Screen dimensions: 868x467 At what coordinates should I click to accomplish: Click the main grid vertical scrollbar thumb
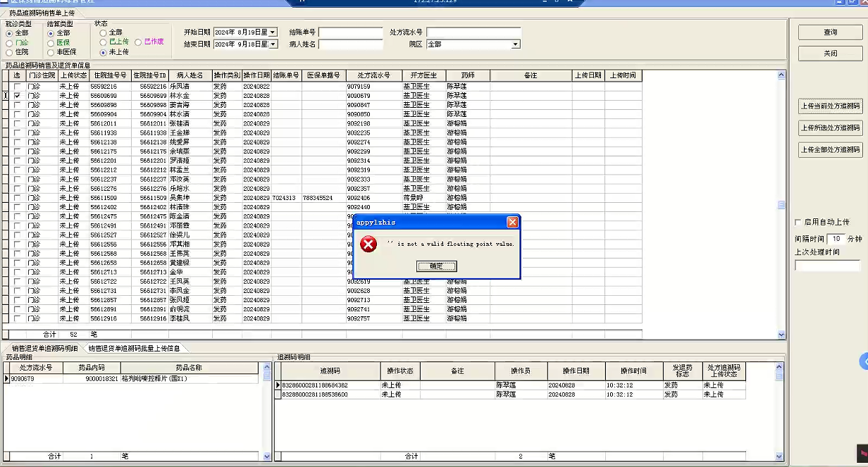781,205
